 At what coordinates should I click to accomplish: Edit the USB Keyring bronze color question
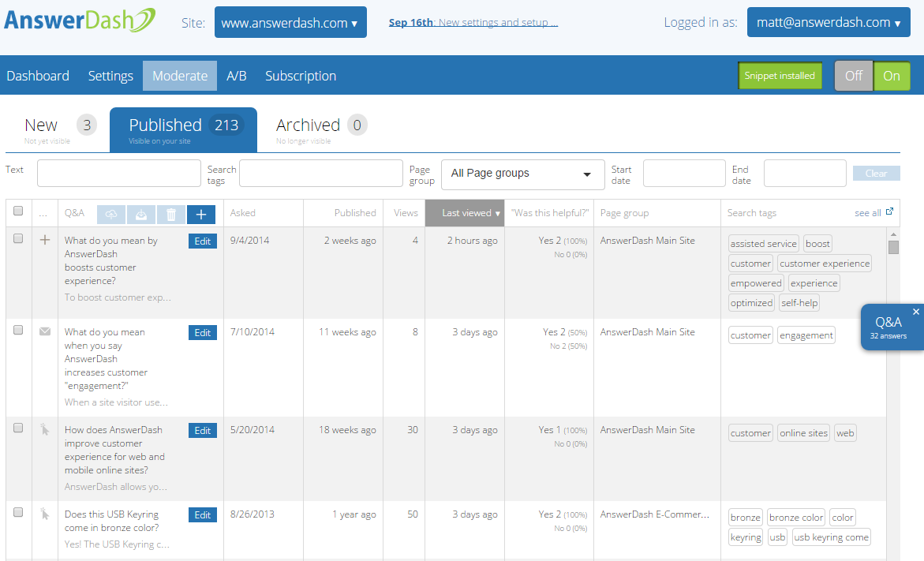point(203,514)
